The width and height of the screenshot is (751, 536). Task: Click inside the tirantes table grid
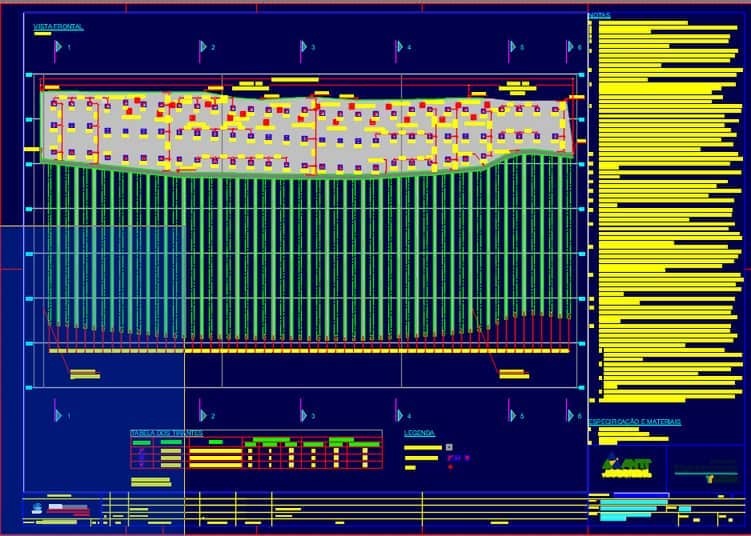coord(256,453)
